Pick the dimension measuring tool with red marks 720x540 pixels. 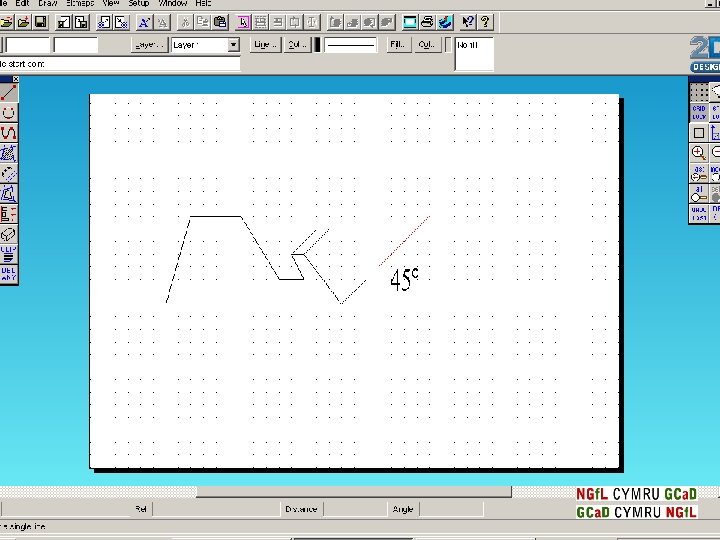[9, 214]
